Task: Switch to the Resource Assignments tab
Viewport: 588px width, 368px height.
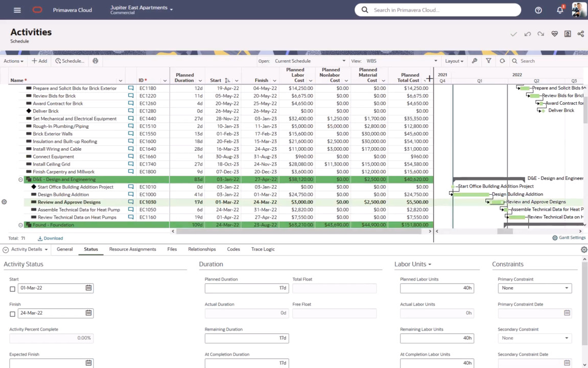Action: pyautogui.click(x=132, y=249)
